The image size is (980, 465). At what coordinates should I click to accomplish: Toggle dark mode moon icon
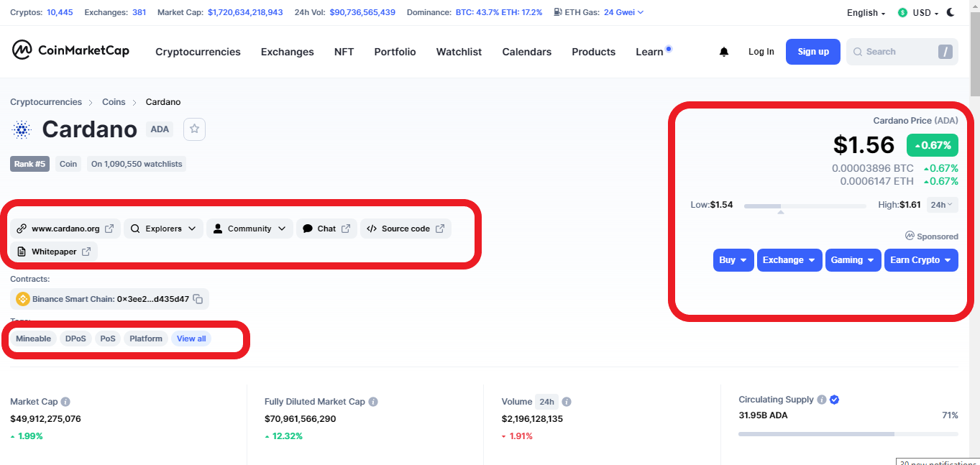click(951, 12)
